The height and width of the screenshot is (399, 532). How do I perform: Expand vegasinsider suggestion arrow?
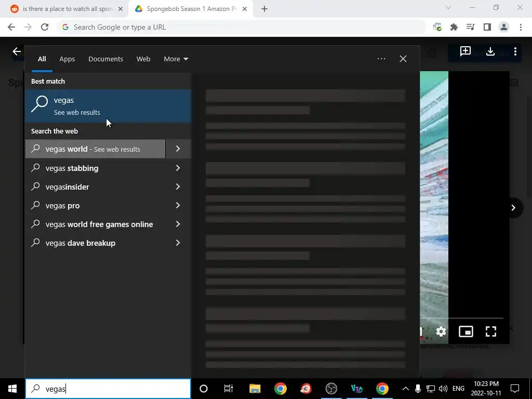(x=178, y=187)
